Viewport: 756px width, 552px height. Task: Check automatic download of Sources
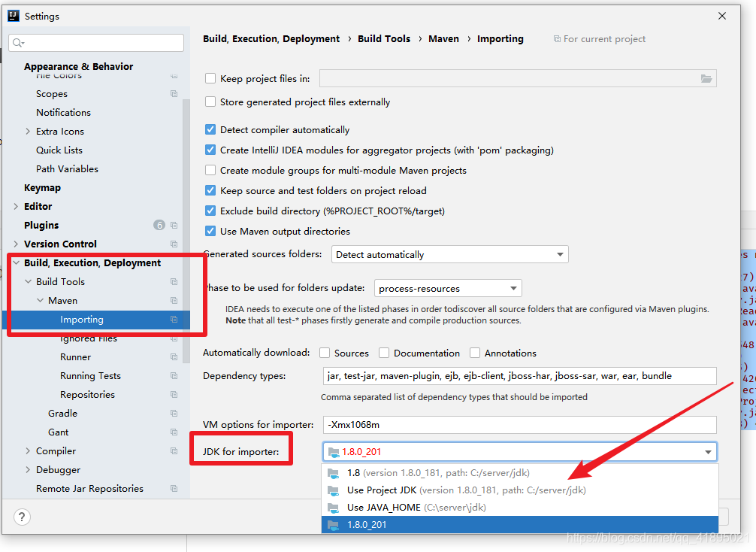(325, 353)
